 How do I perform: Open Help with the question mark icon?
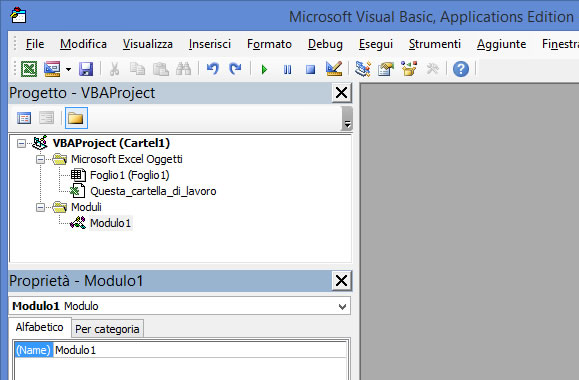coord(460,69)
